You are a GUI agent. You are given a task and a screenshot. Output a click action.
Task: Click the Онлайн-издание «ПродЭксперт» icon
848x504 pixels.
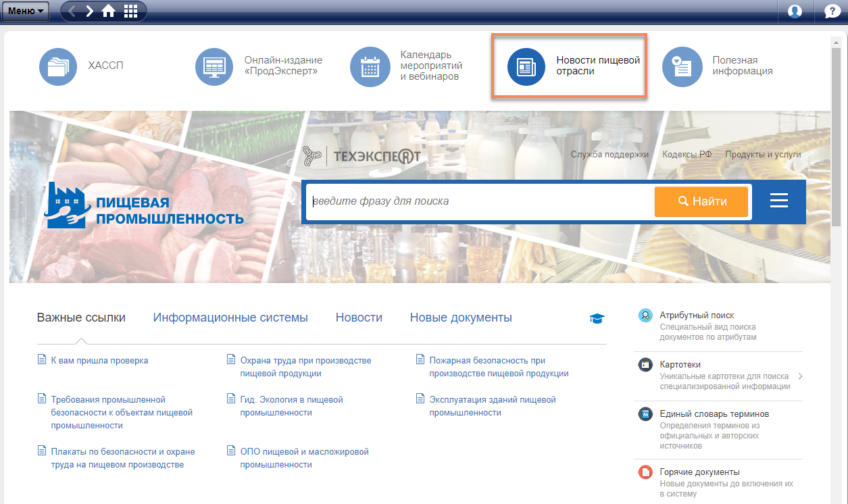coord(214,66)
